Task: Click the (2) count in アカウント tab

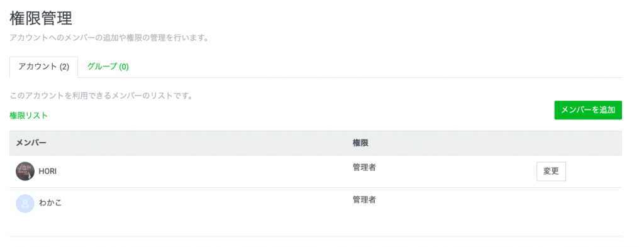Action: tap(64, 67)
